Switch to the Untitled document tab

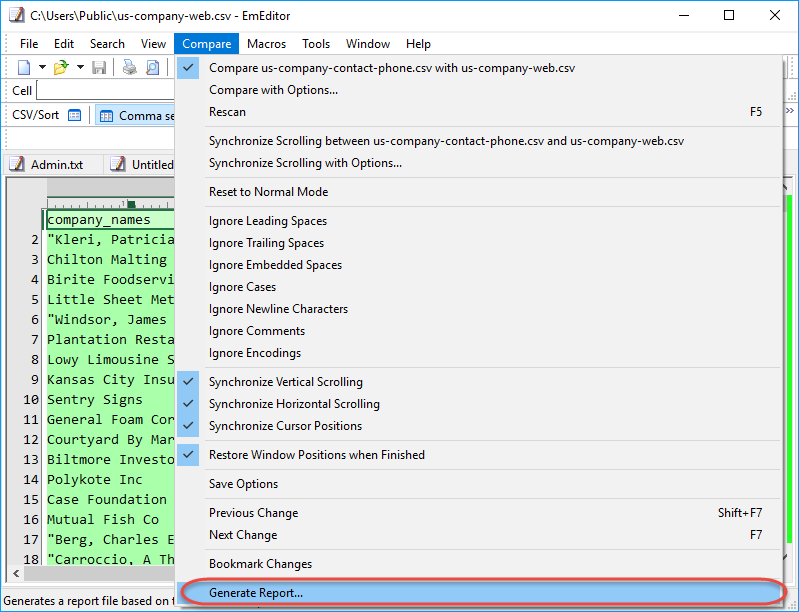[141, 165]
